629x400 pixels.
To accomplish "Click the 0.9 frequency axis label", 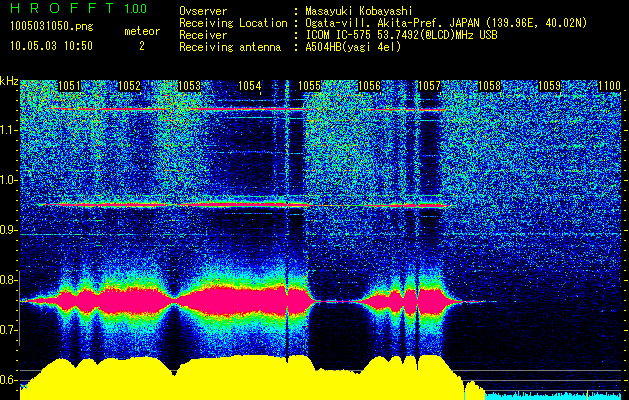I will pos(9,230).
